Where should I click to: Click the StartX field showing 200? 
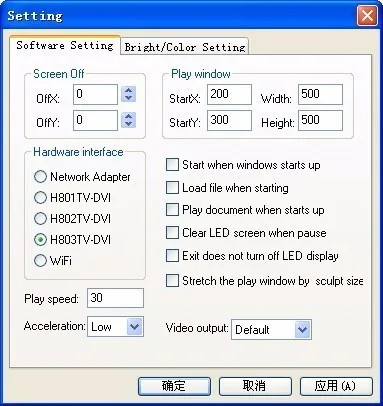(x=229, y=94)
